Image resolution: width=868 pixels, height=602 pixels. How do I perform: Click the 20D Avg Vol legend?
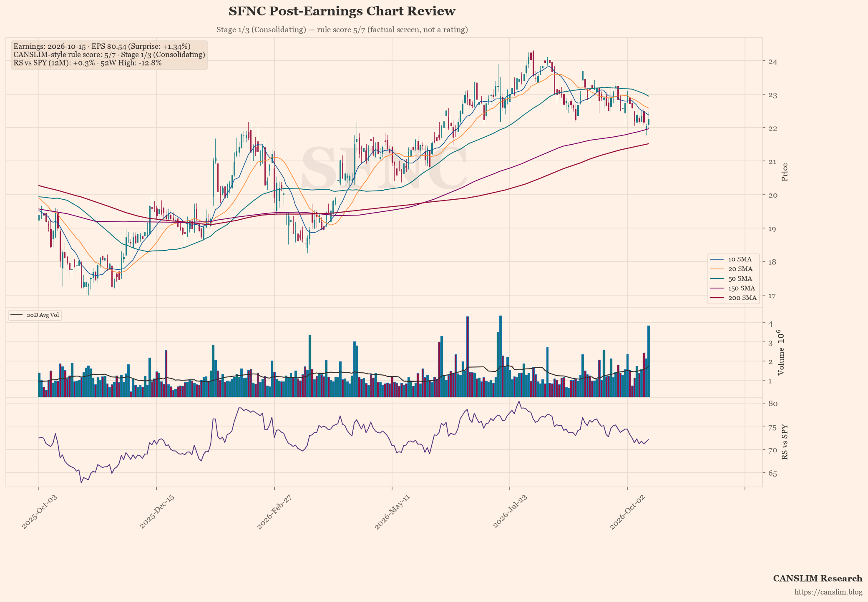click(x=35, y=315)
